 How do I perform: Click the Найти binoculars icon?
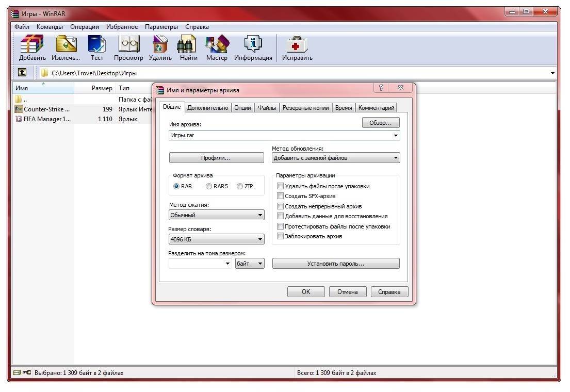pos(187,44)
